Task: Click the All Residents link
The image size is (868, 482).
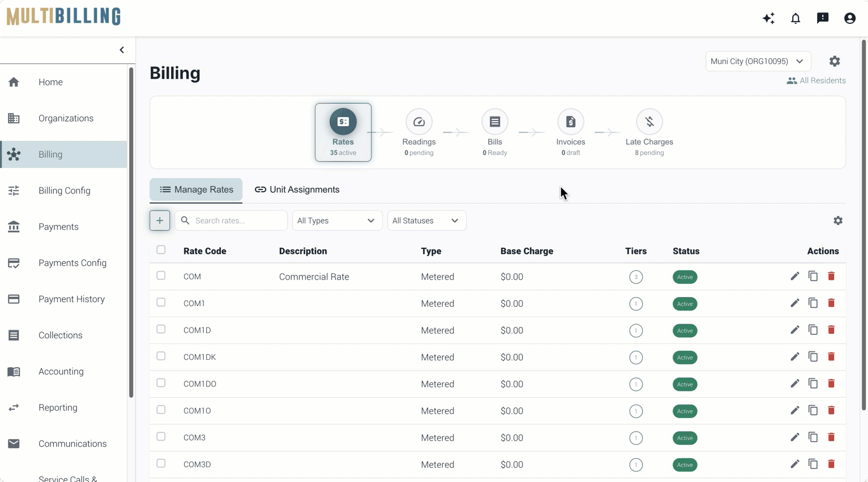Action: coord(816,80)
